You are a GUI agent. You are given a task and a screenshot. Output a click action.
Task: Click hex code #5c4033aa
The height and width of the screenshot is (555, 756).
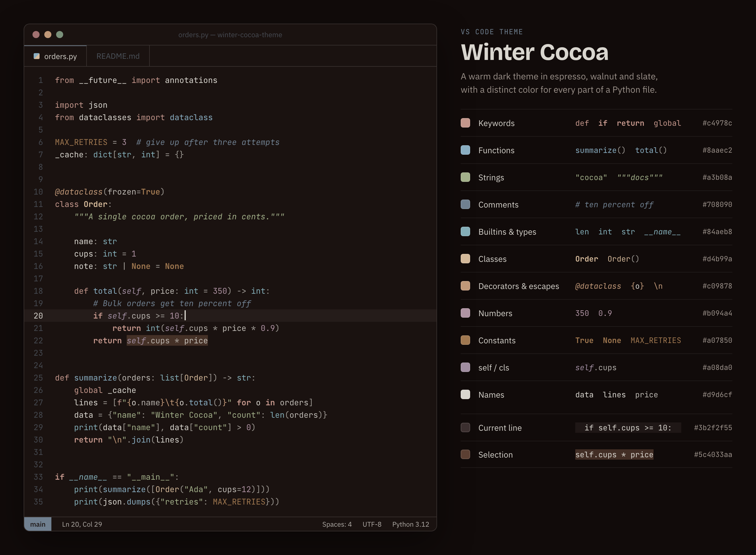pyautogui.click(x=713, y=455)
